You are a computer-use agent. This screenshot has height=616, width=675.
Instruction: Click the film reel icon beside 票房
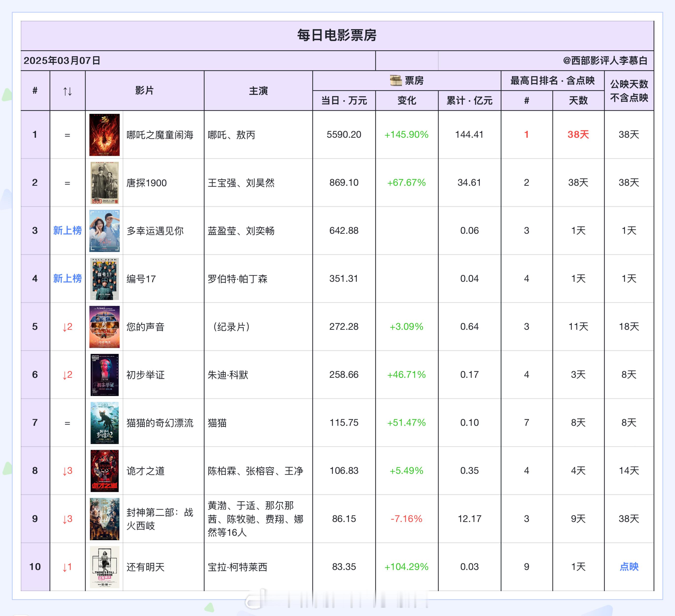pyautogui.click(x=396, y=81)
